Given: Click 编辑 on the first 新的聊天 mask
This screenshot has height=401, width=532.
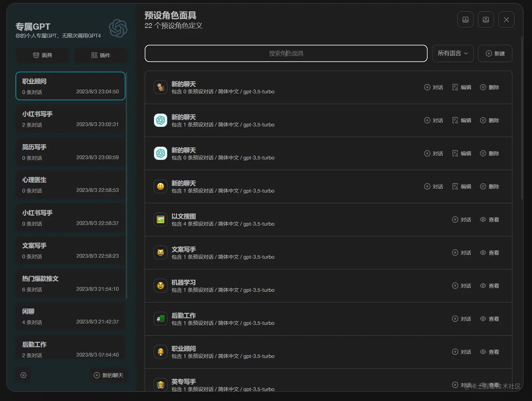Looking at the screenshot, I should point(462,87).
